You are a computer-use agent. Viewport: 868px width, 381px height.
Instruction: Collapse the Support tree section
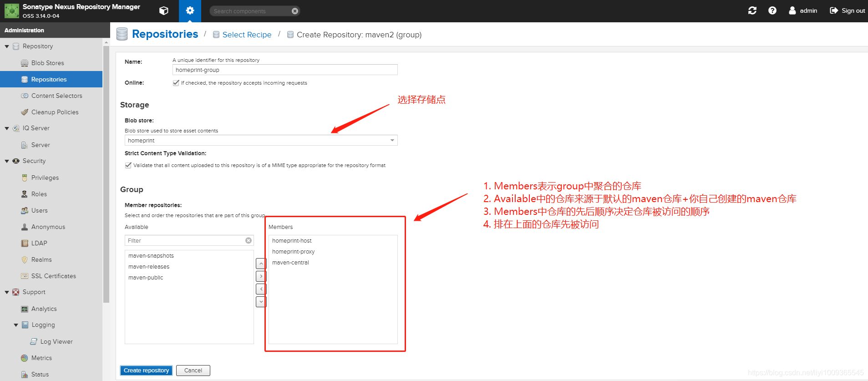7,292
